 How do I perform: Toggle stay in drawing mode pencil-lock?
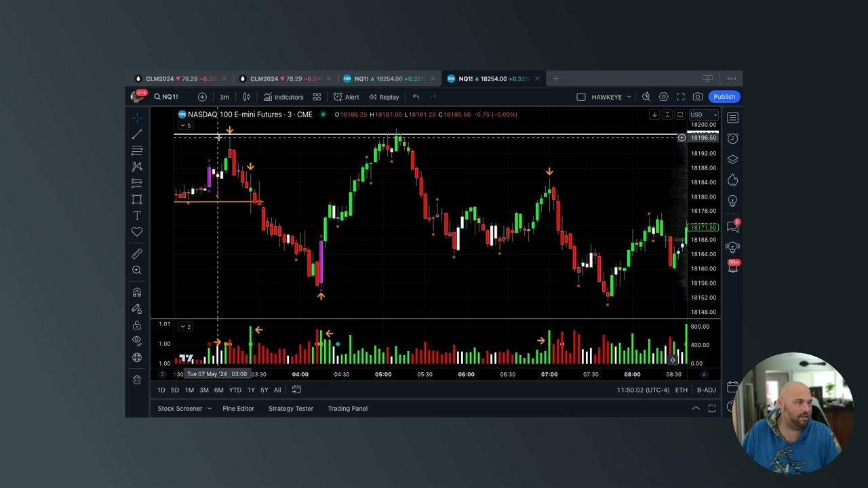pyautogui.click(x=137, y=309)
